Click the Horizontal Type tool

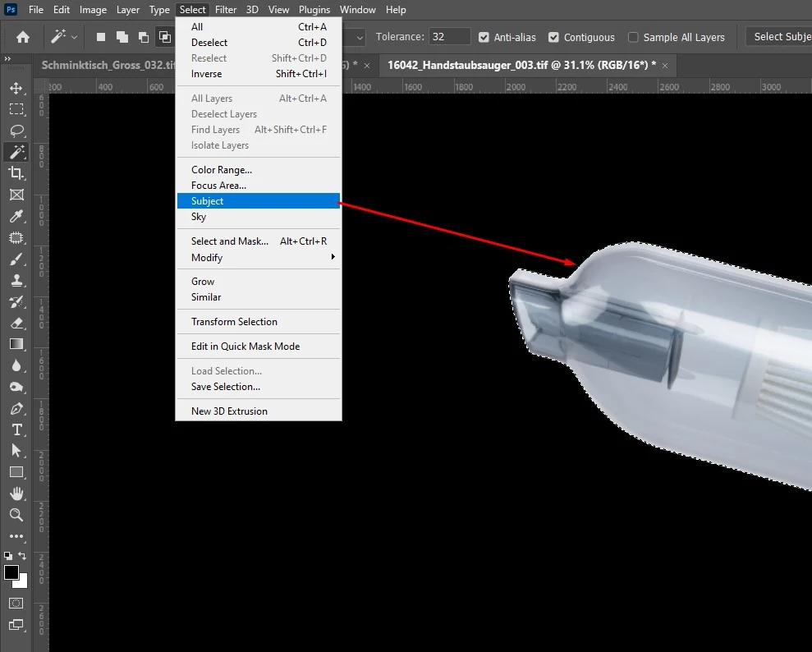point(16,429)
